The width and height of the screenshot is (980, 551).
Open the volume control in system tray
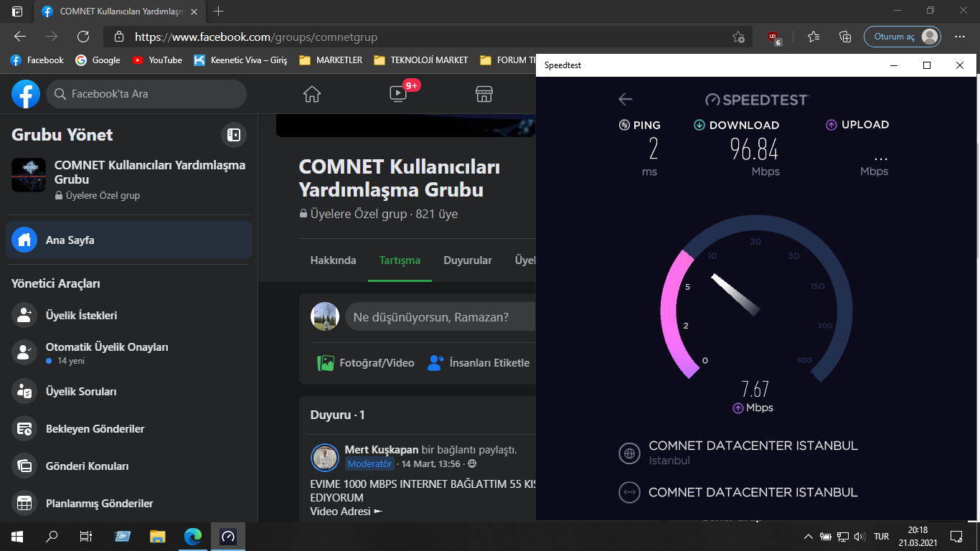[860, 536]
